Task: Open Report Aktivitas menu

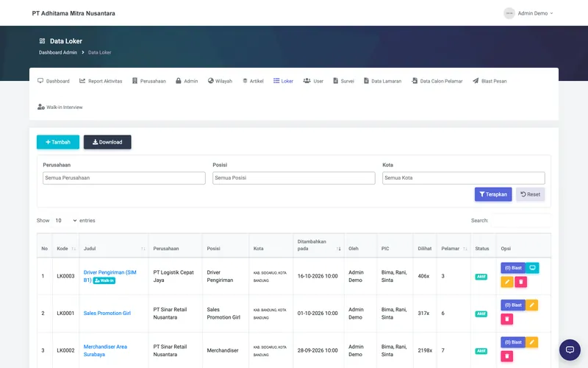Action: 101,81
